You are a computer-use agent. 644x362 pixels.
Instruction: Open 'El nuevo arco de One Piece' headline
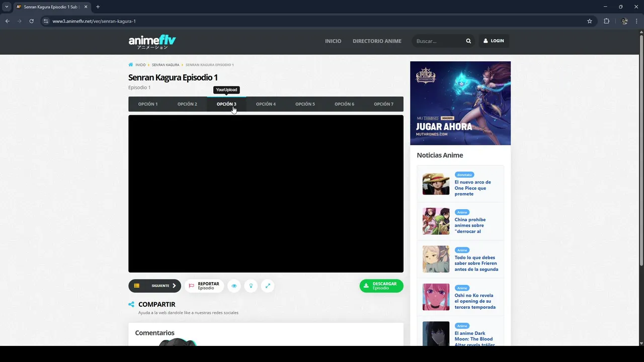(473, 188)
